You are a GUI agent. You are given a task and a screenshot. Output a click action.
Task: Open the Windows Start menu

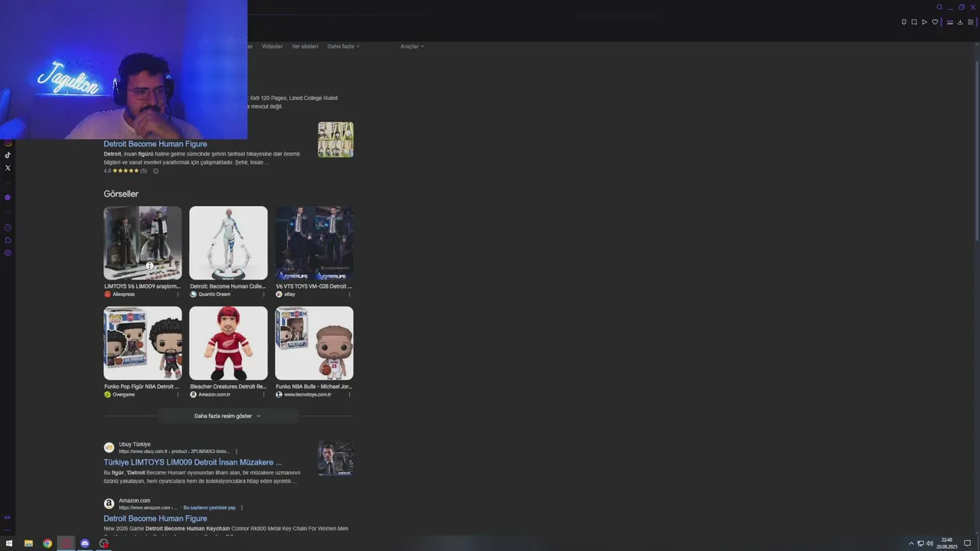(9, 543)
